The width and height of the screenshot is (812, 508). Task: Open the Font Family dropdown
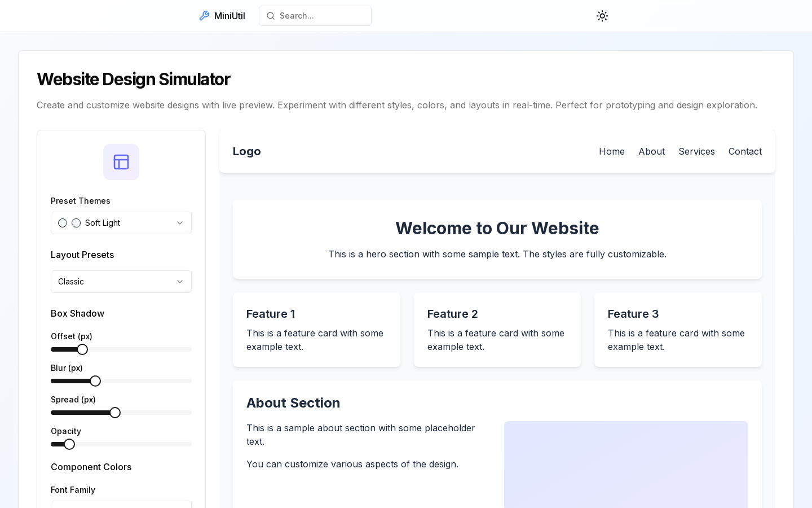[x=121, y=504]
